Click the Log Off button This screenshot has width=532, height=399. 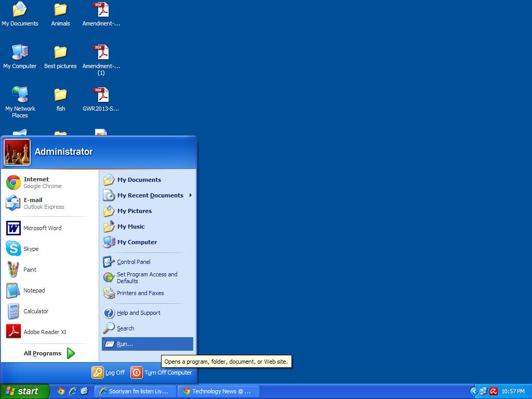pyautogui.click(x=109, y=373)
